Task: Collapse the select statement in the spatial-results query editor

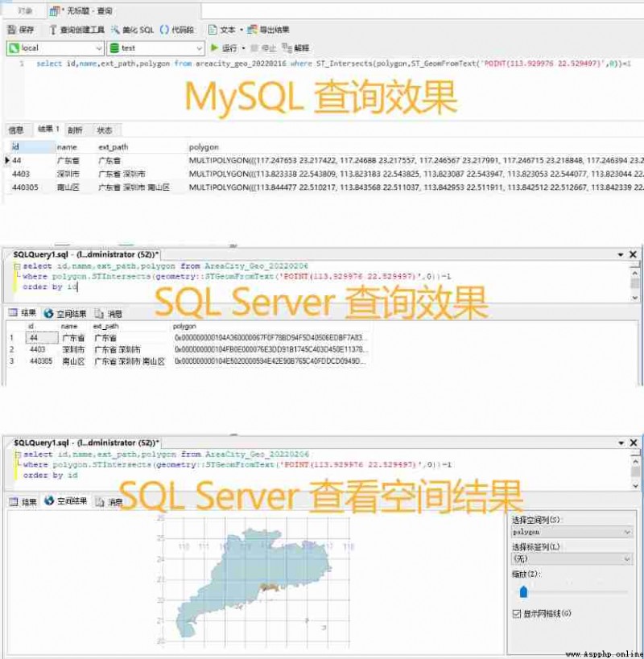Action: pyautogui.click(x=18, y=455)
